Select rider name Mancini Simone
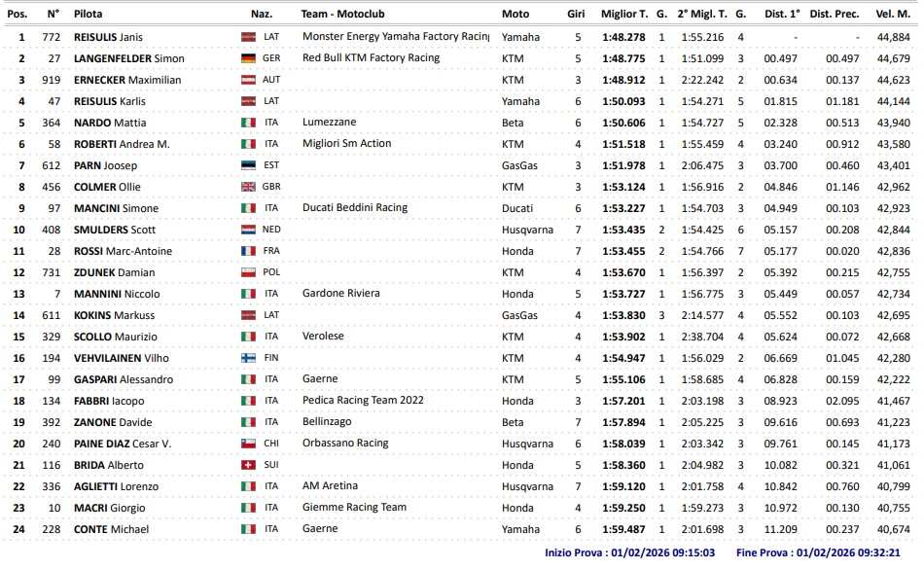The width and height of the screenshot is (924, 569). (x=116, y=208)
